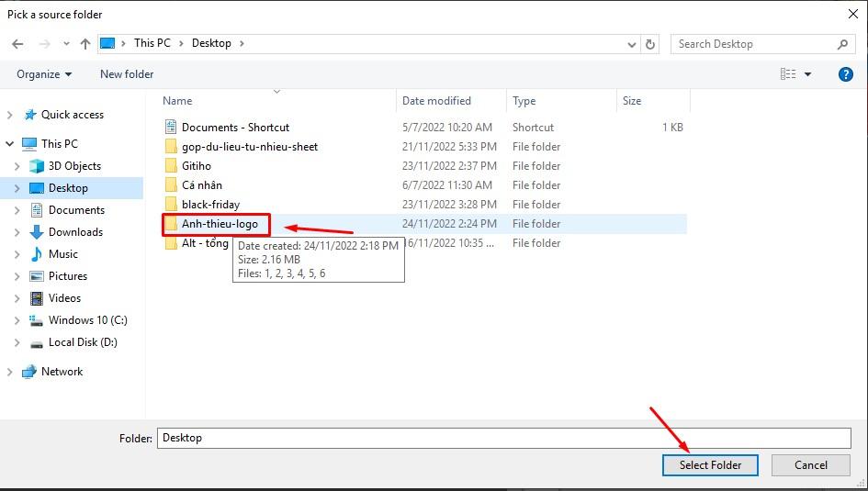Click the Gitiho folder icon
The width and height of the screenshot is (868, 491).
[x=171, y=166]
